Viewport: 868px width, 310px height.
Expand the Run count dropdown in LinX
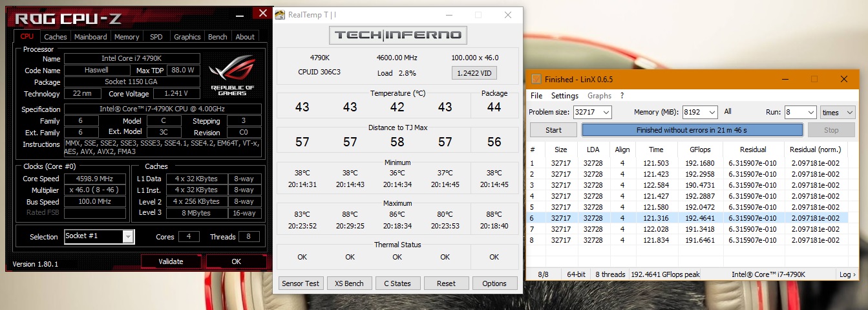point(810,112)
